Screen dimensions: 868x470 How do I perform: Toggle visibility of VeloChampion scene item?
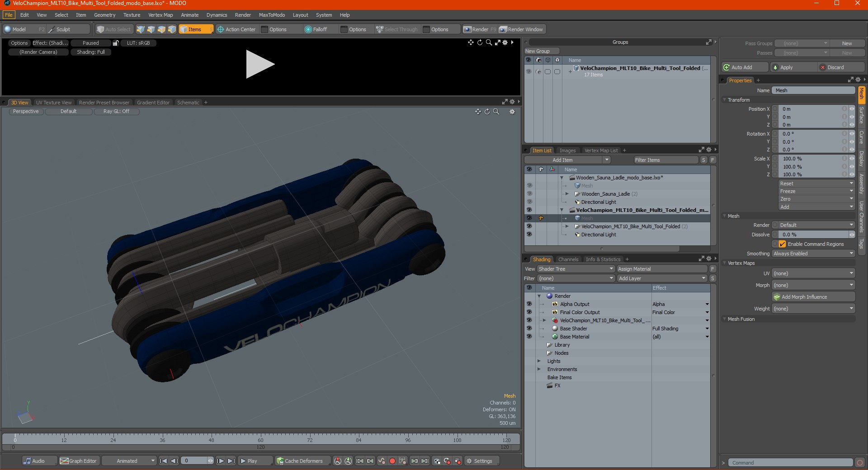(529, 210)
